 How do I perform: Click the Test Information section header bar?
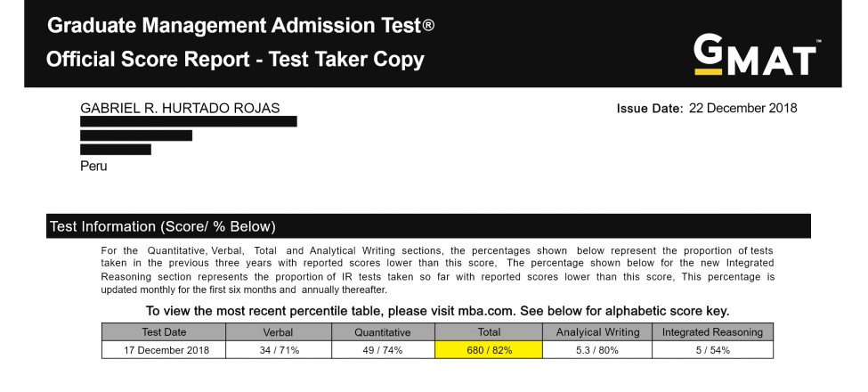click(429, 226)
